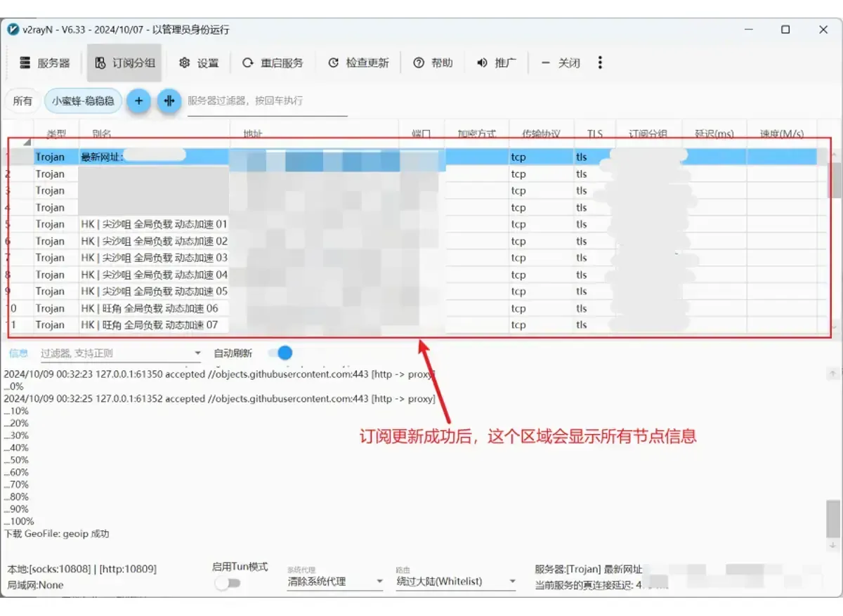This screenshot has width=843, height=616.
Task: Open the three-dot overflow menu
Action: 600,63
